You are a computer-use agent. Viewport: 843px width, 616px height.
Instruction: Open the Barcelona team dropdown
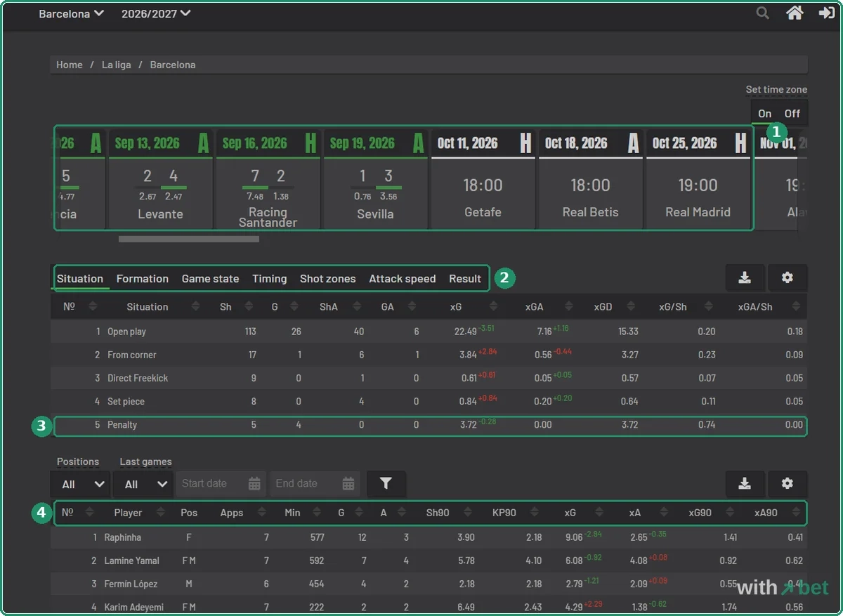click(x=71, y=13)
